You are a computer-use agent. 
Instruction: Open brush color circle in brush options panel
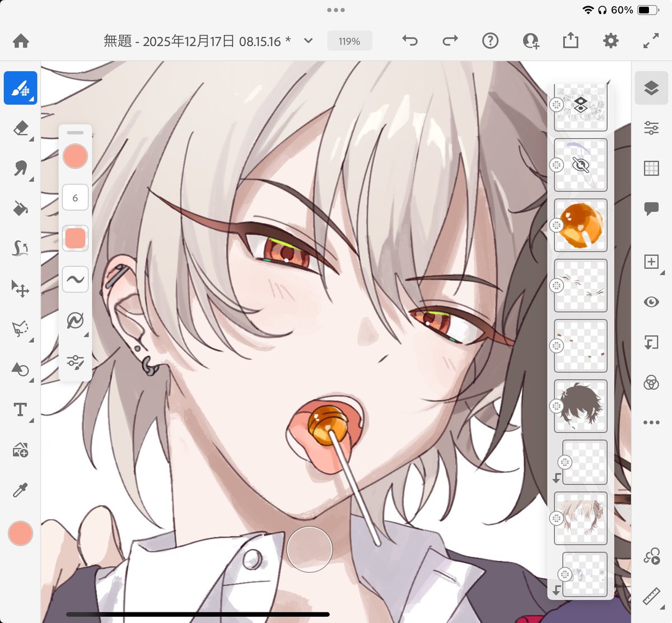75,156
